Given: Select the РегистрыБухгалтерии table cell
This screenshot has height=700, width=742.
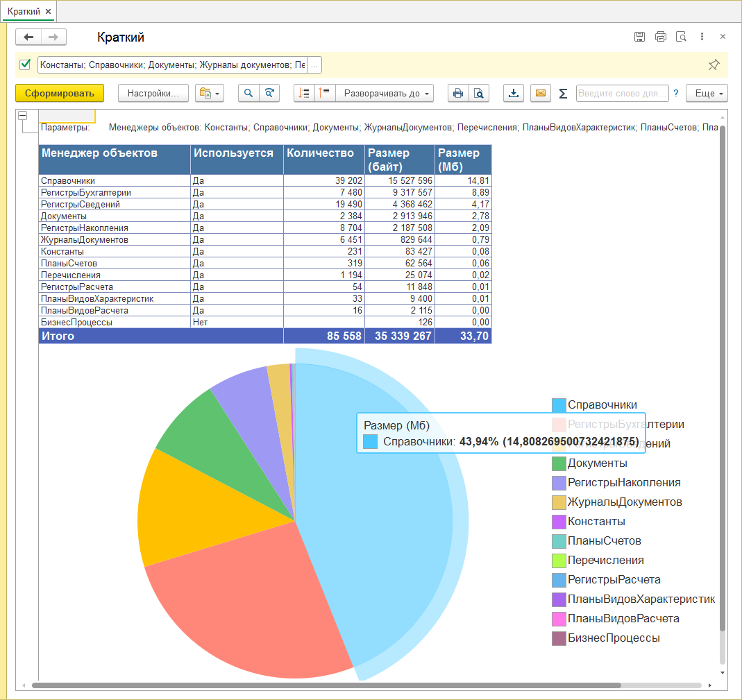Looking at the screenshot, I should coord(115,192).
